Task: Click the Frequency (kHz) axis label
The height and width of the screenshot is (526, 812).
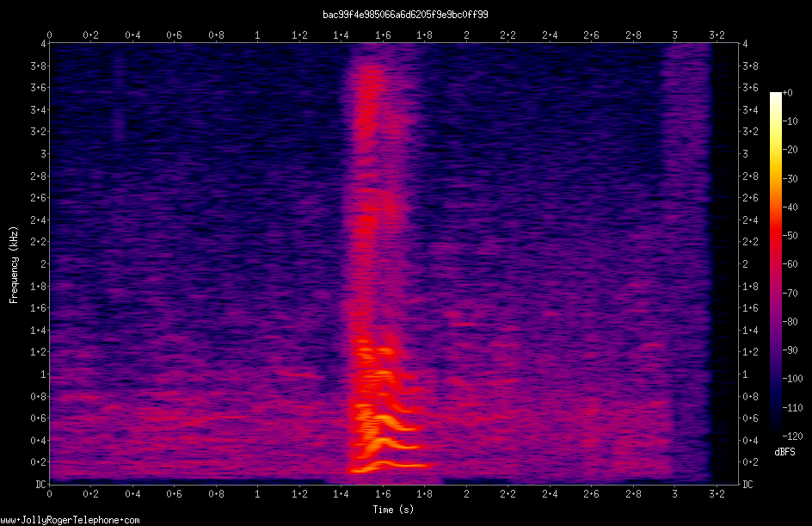Action: pyautogui.click(x=14, y=264)
